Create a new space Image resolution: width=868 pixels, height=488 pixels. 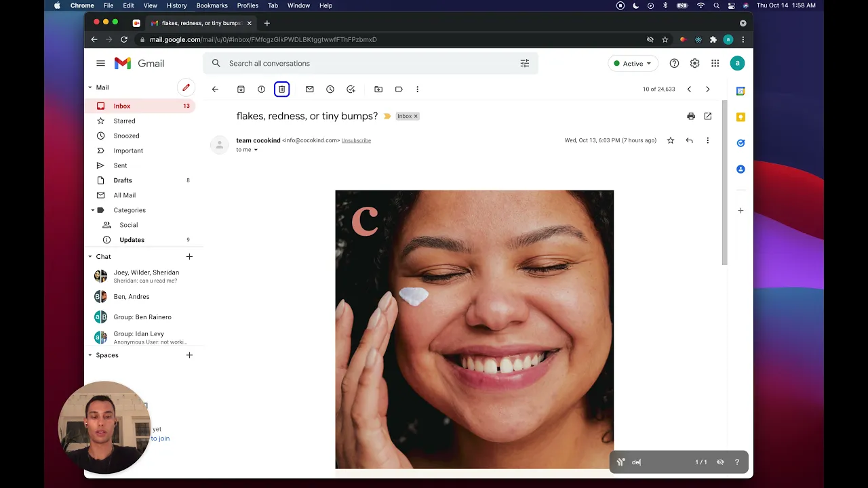[x=189, y=355]
